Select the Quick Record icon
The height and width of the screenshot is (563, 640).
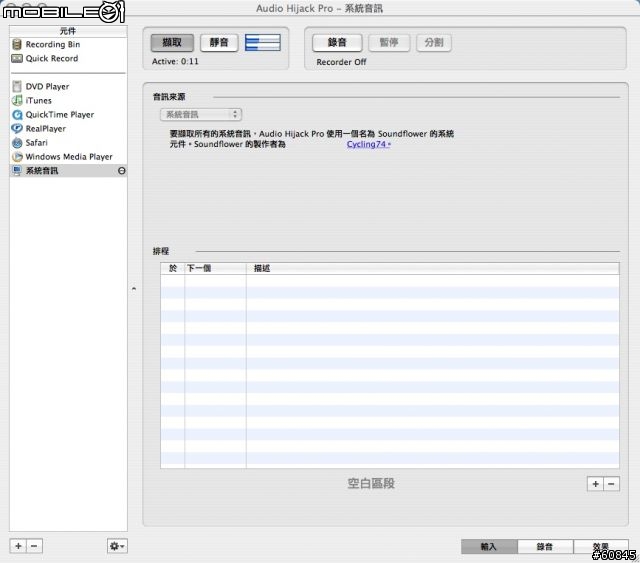(x=17, y=58)
